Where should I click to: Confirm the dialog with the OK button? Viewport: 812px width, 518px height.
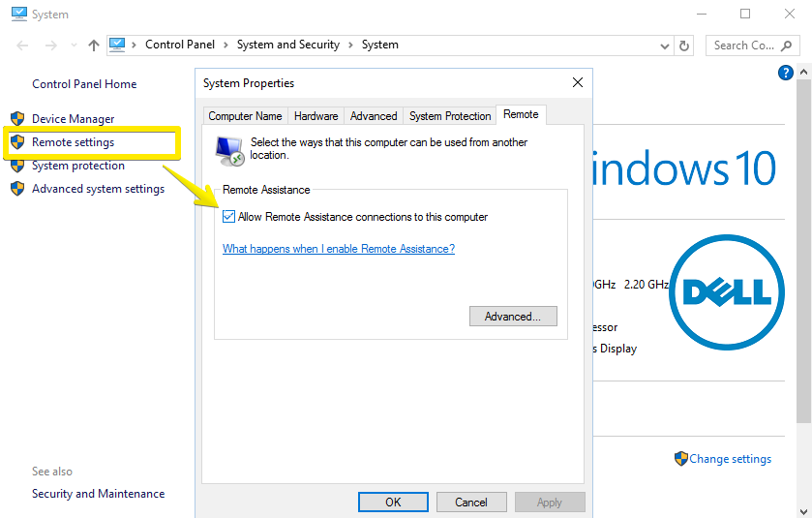click(392, 503)
